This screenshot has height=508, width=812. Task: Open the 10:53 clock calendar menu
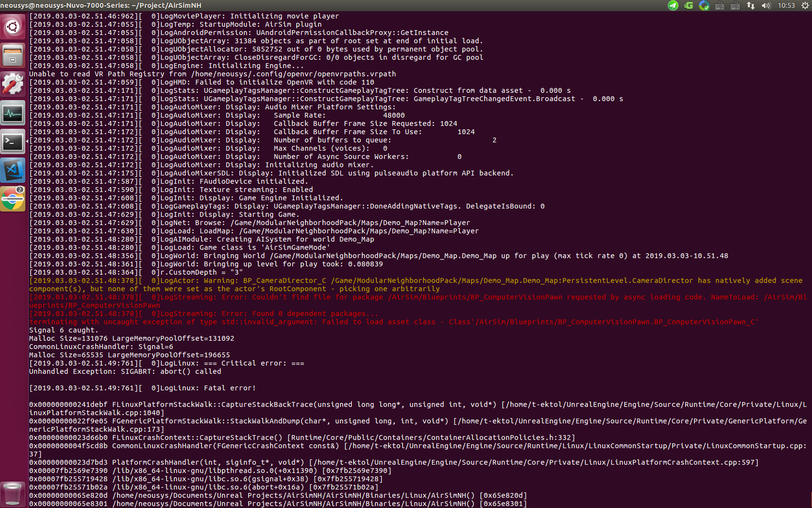(x=786, y=5)
